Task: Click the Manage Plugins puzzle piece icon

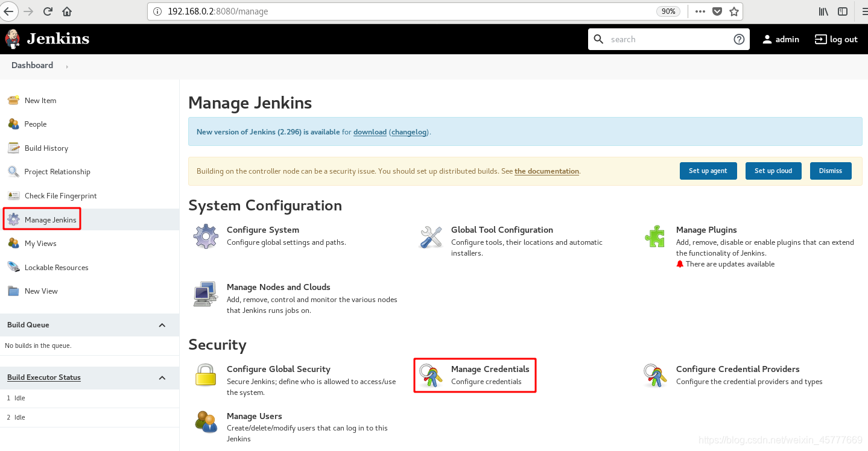Action: [655, 236]
